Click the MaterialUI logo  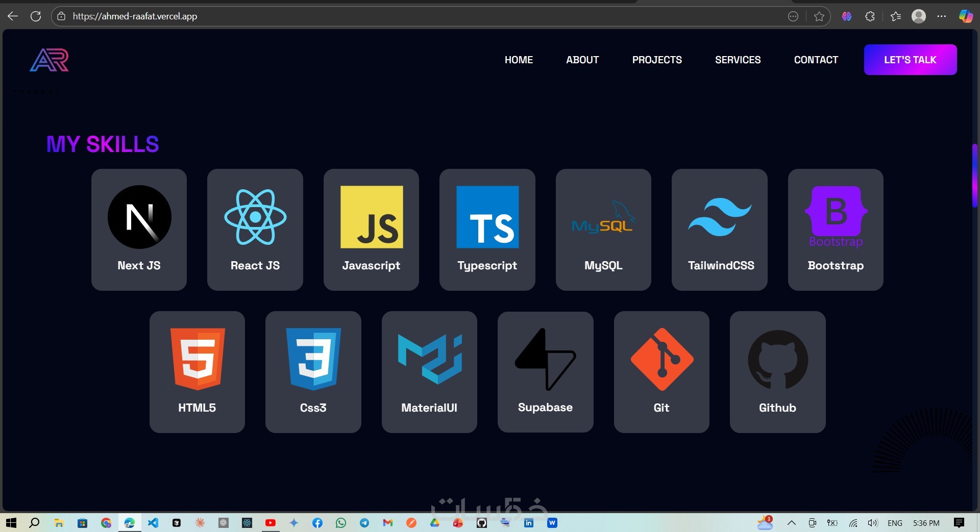[x=430, y=359]
